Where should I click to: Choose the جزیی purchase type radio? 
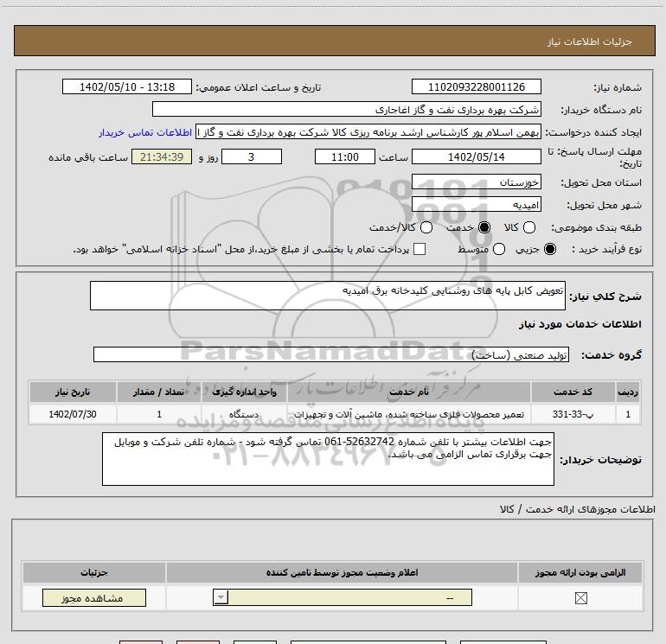pyautogui.click(x=549, y=249)
